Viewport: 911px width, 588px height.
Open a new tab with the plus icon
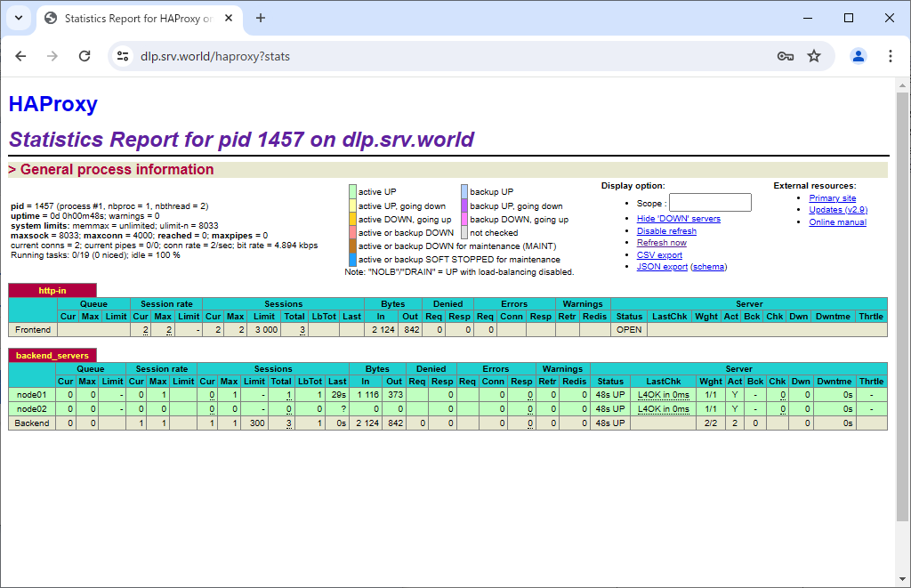pos(261,18)
